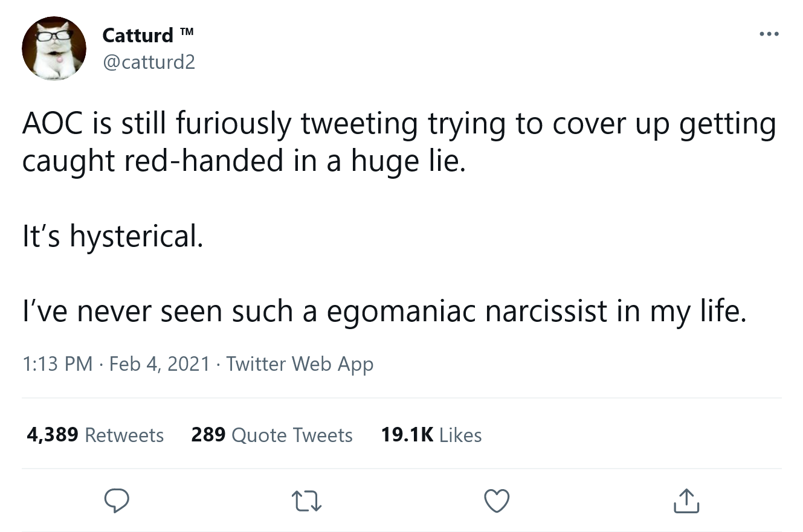Show the 289 Quote Tweets
803x532 pixels.
coord(272,435)
